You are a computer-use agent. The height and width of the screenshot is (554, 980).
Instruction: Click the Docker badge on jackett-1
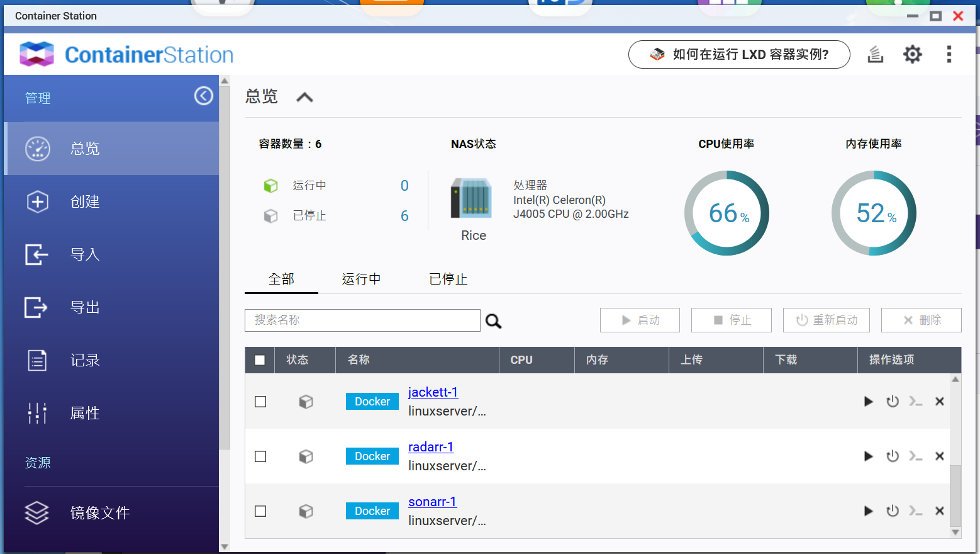point(372,402)
